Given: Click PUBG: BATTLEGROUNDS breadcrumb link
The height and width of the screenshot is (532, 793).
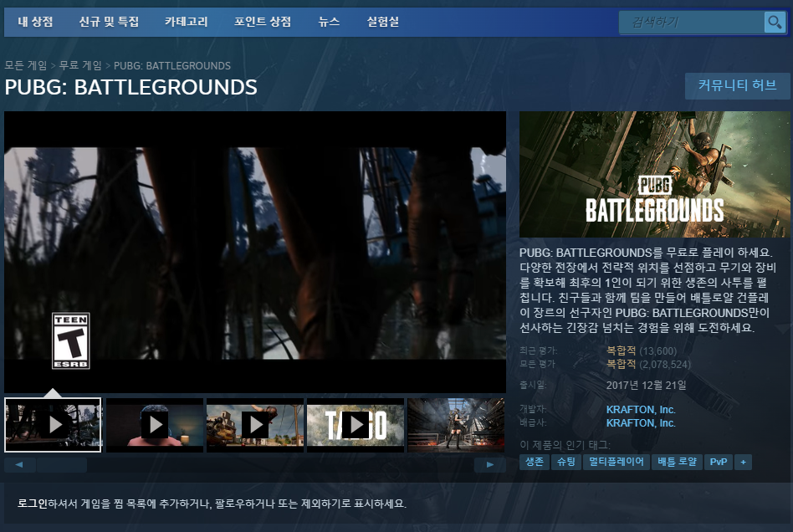Looking at the screenshot, I should 172,66.
